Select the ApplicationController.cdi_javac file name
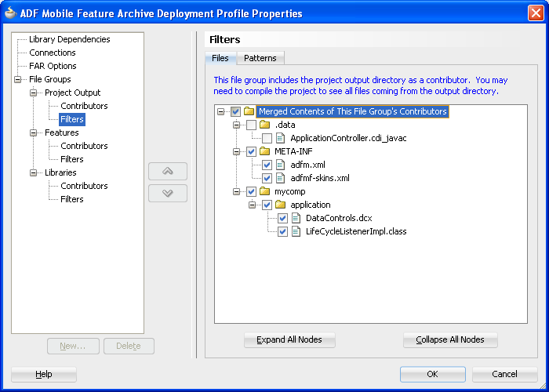This screenshot has width=549, height=392. pyautogui.click(x=348, y=138)
